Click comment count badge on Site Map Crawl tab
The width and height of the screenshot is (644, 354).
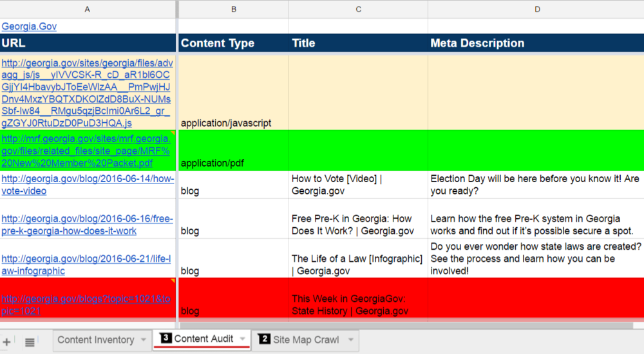[x=265, y=339]
